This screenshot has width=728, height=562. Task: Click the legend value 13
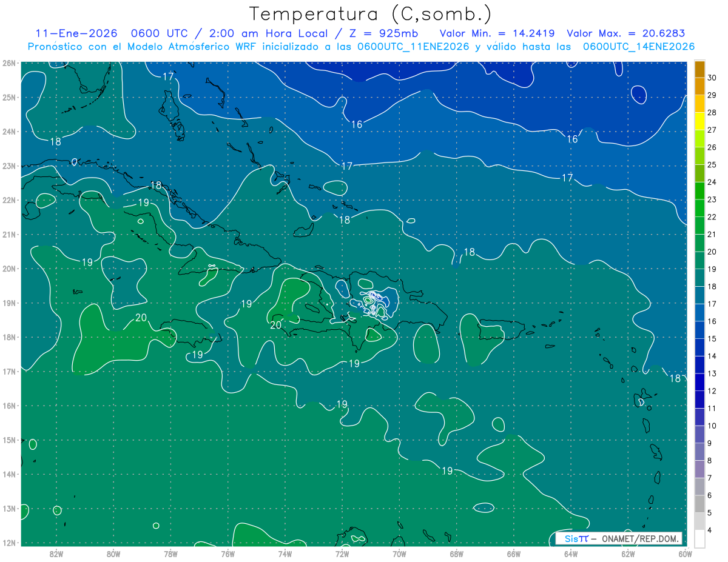pyautogui.click(x=712, y=373)
